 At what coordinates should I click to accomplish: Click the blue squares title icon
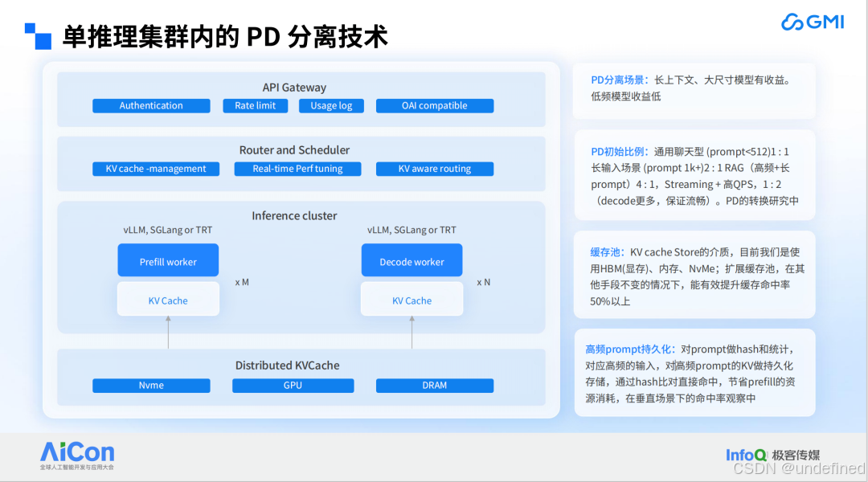click(39, 36)
